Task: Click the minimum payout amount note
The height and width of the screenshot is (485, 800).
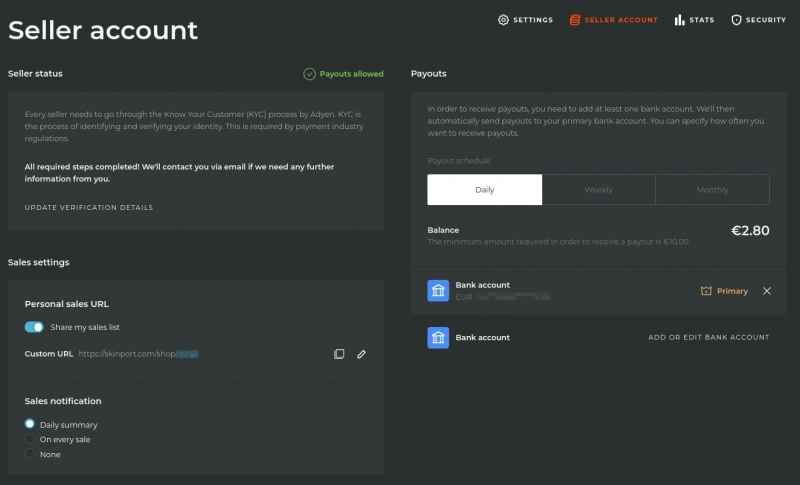Action: tap(558, 242)
